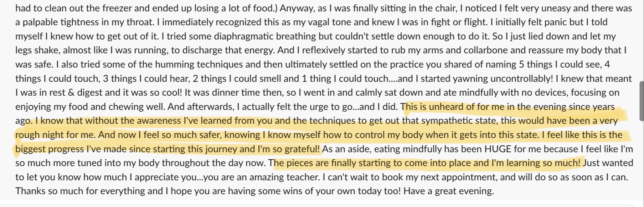Click the highlighted phrase 'so grateful!'

tap(297, 149)
